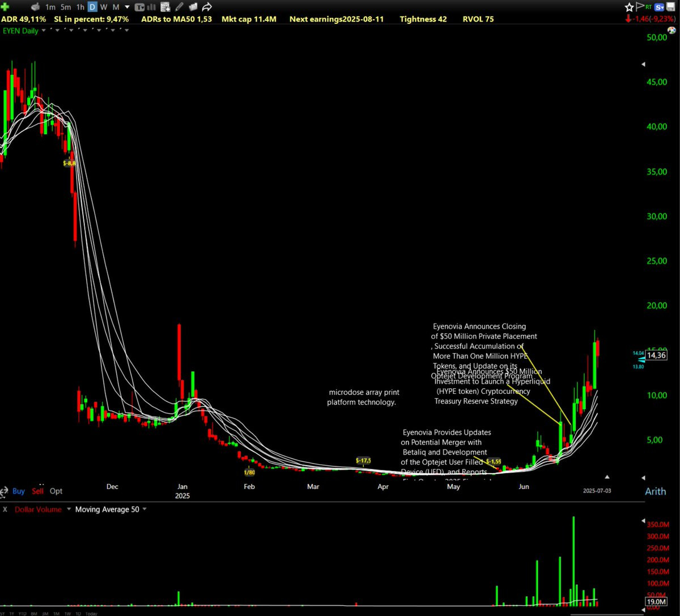Click the green RT real-time indicator

click(648, 7)
